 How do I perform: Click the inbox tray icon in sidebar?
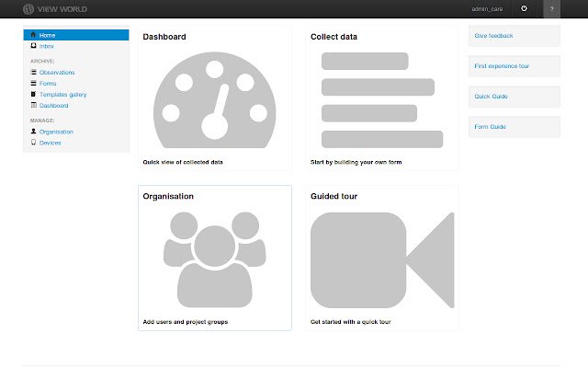(x=33, y=46)
